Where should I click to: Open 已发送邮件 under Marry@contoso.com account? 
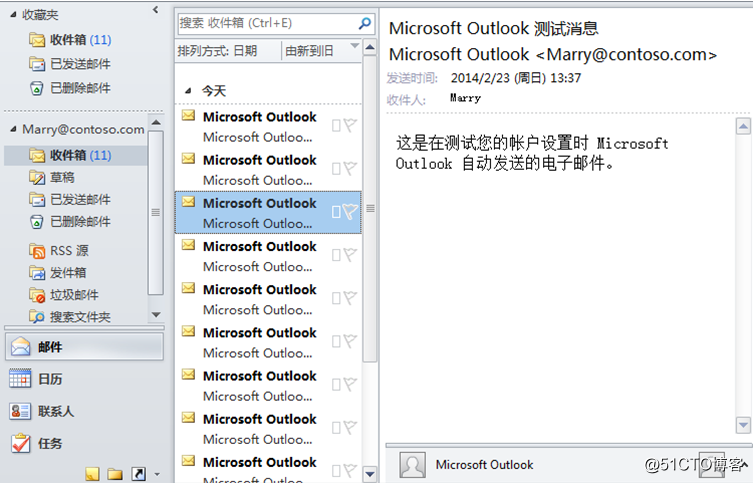[70, 200]
